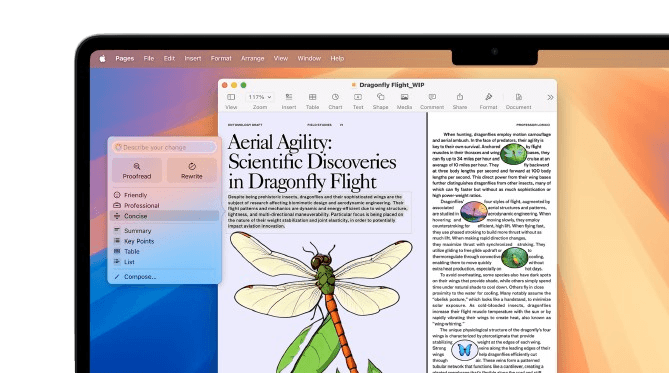Select the Concise tone option
Viewport: 669px width, 373px height.
pyautogui.click(x=165, y=216)
